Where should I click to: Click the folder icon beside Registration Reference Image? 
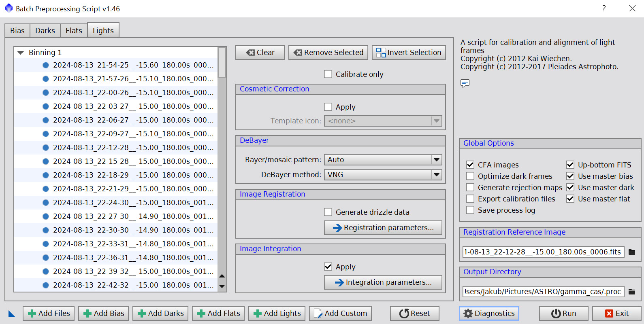(x=631, y=252)
